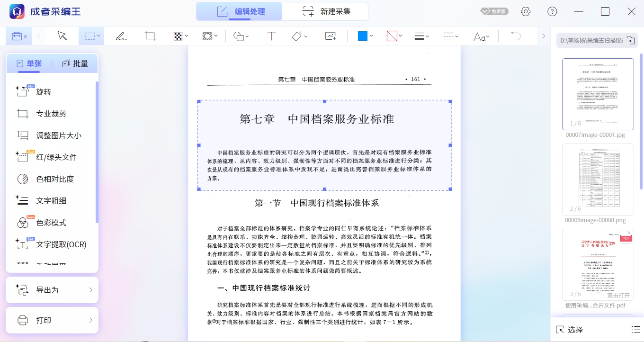This screenshot has height=342, width=644.
Task: Select the text T tool
Action: (271, 36)
